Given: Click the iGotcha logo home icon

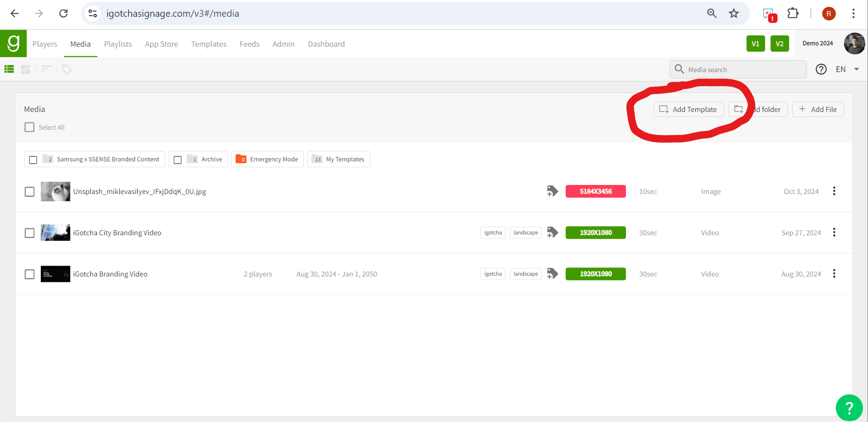Looking at the screenshot, I should click(13, 44).
